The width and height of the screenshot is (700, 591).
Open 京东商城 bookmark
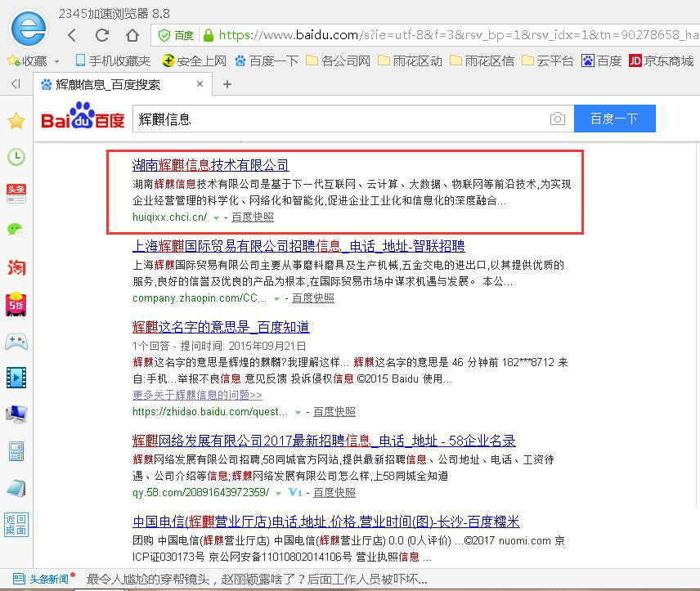pos(662,60)
